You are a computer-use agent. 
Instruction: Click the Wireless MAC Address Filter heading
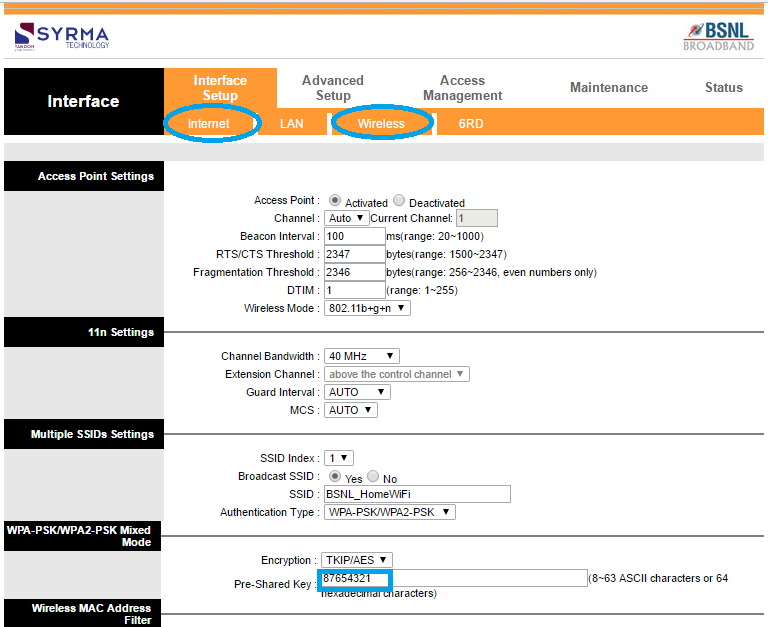(92, 614)
